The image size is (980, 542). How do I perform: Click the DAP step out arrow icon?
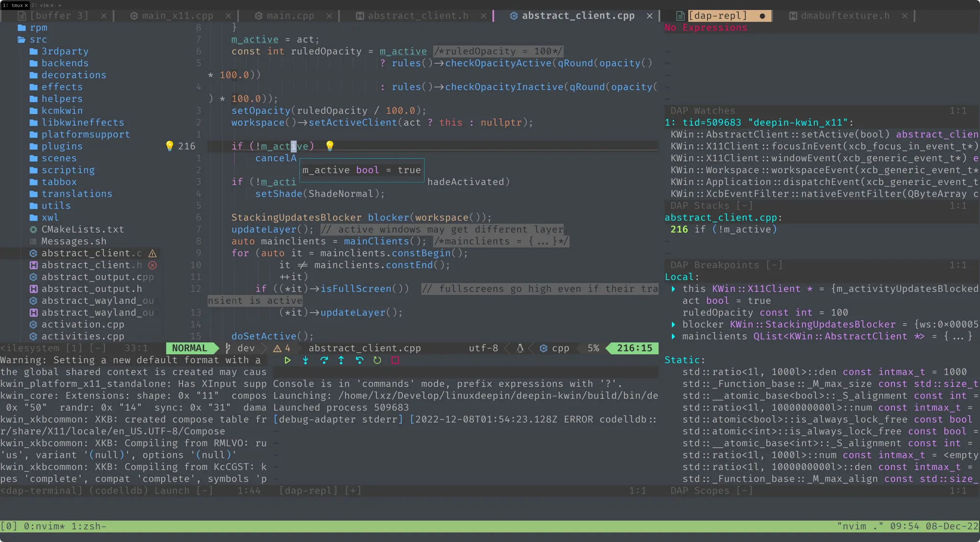pyautogui.click(x=341, y=360)
